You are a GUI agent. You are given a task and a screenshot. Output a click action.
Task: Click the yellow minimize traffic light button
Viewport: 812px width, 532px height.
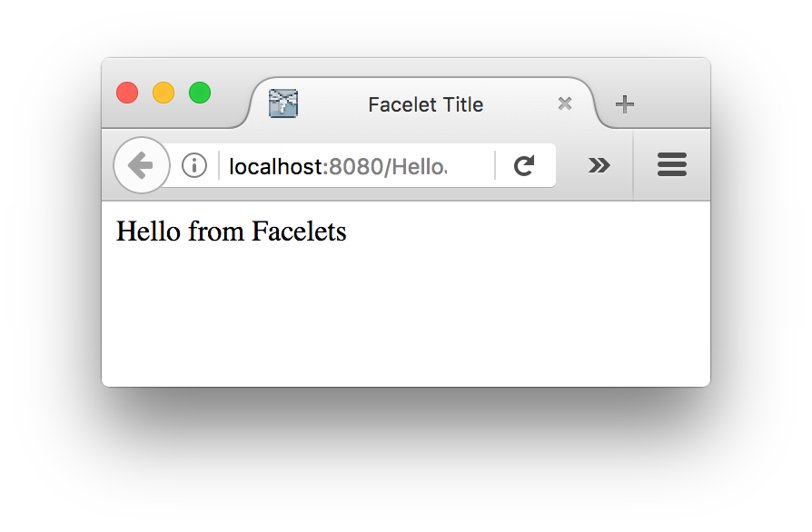[163, 93]
